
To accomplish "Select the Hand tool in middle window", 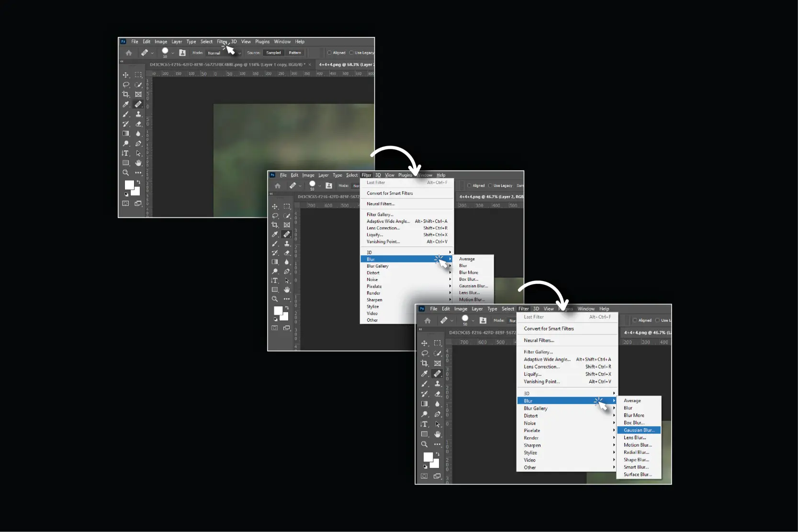I will [287, 290].
